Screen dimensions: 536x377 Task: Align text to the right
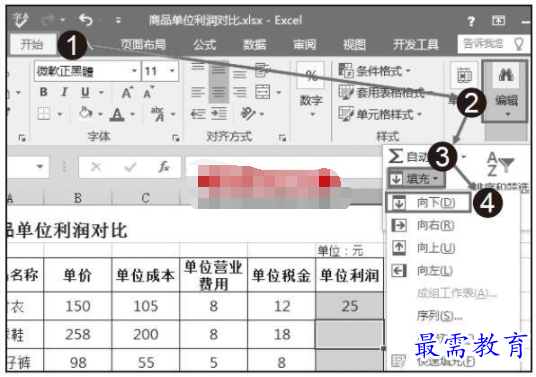click(x=240, y=92)
